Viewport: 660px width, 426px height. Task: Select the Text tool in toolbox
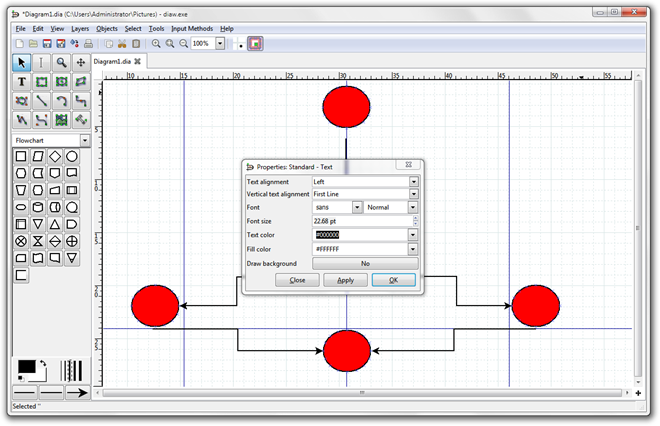[x=21, y=82]
